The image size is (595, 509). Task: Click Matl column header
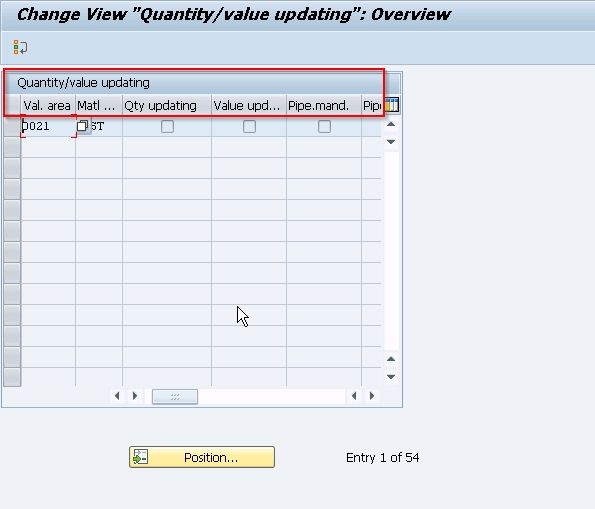click(99, 106)
